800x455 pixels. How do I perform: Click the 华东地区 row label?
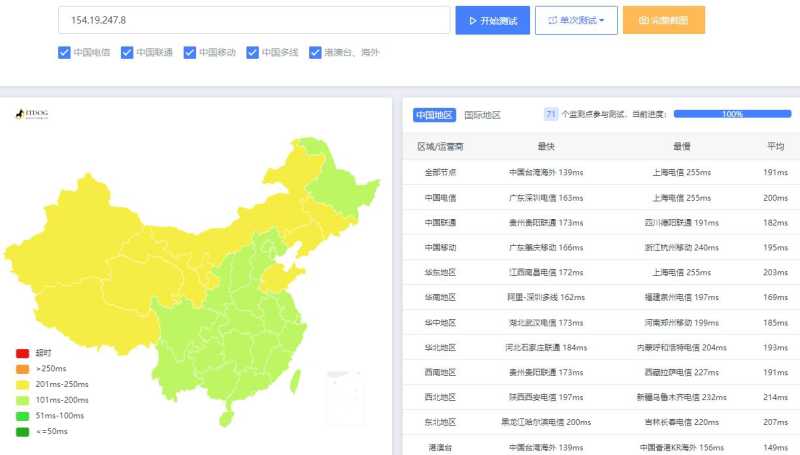click(x=440, y=272)
